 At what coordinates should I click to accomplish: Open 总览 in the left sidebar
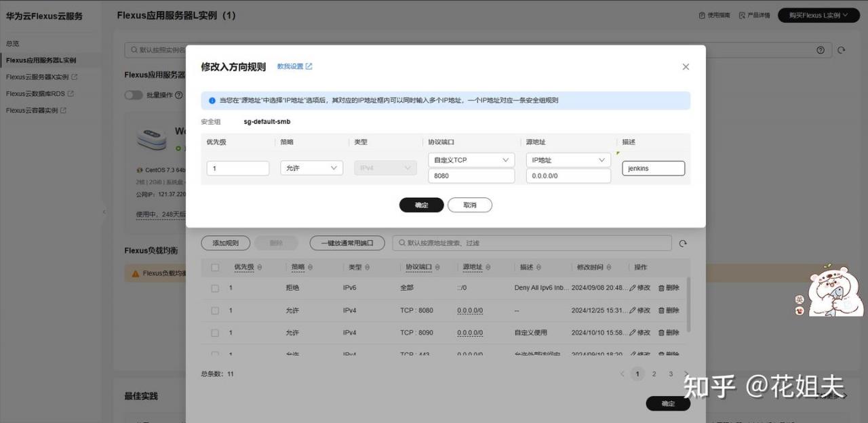point(13,43)
